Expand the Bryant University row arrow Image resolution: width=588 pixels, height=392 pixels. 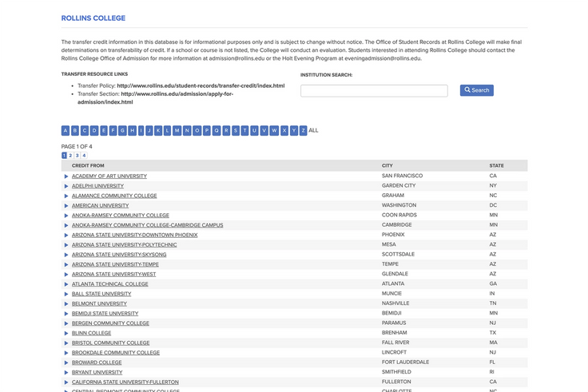point(66,372)
